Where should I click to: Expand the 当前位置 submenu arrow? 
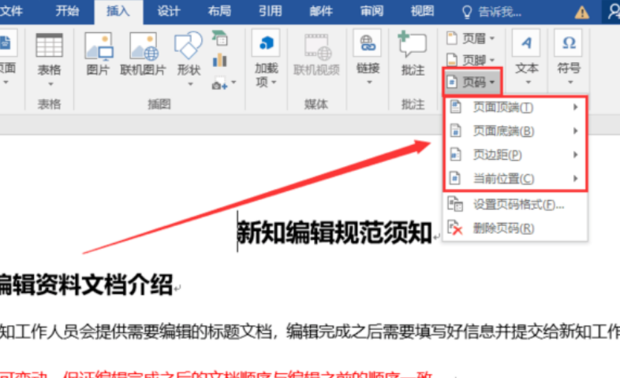tap(576, 178)
